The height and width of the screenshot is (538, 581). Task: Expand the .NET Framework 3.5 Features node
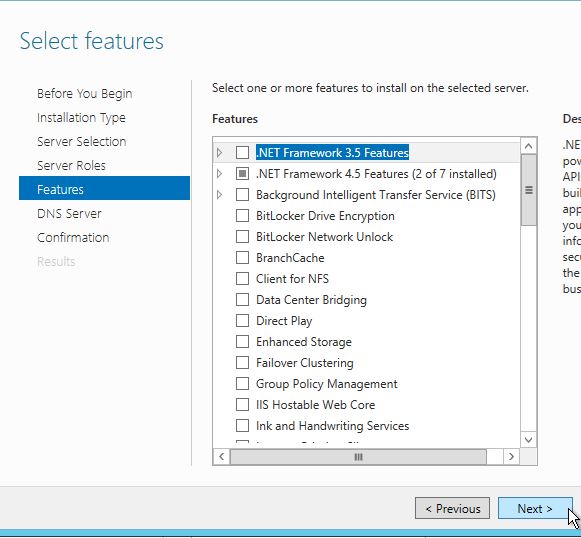pos(219,152)
